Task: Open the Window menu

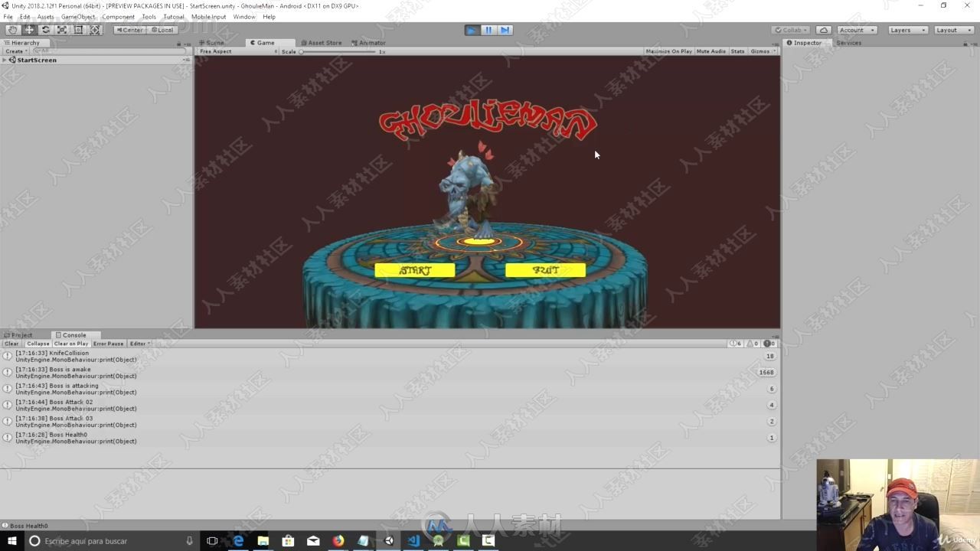Action: click(244, 17)
